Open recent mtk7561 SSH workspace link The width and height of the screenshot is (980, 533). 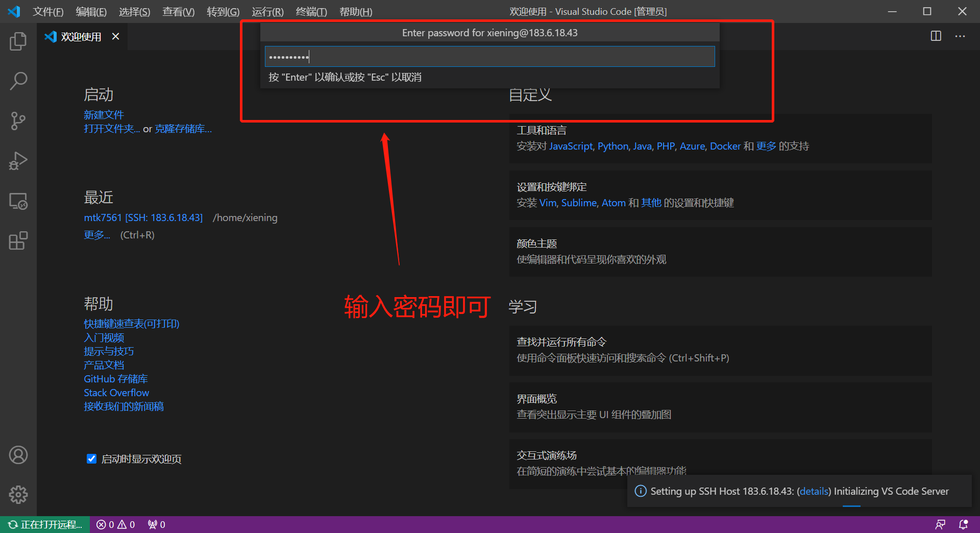[x=143, y=217]
